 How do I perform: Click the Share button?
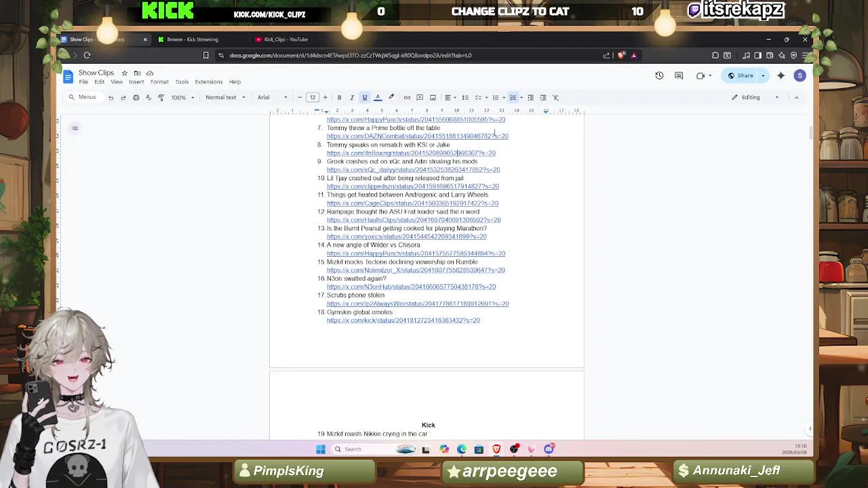coord(741,76)
